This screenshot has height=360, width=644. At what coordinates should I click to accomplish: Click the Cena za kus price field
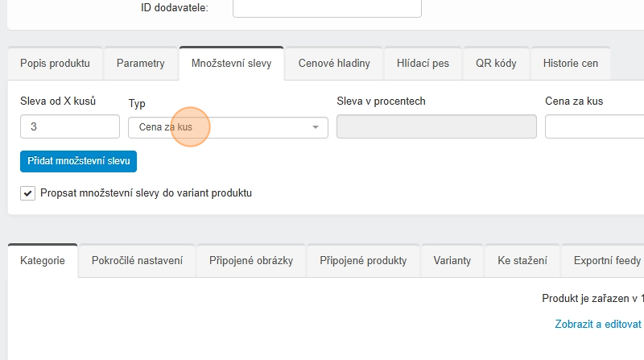[x=594, y=127]
